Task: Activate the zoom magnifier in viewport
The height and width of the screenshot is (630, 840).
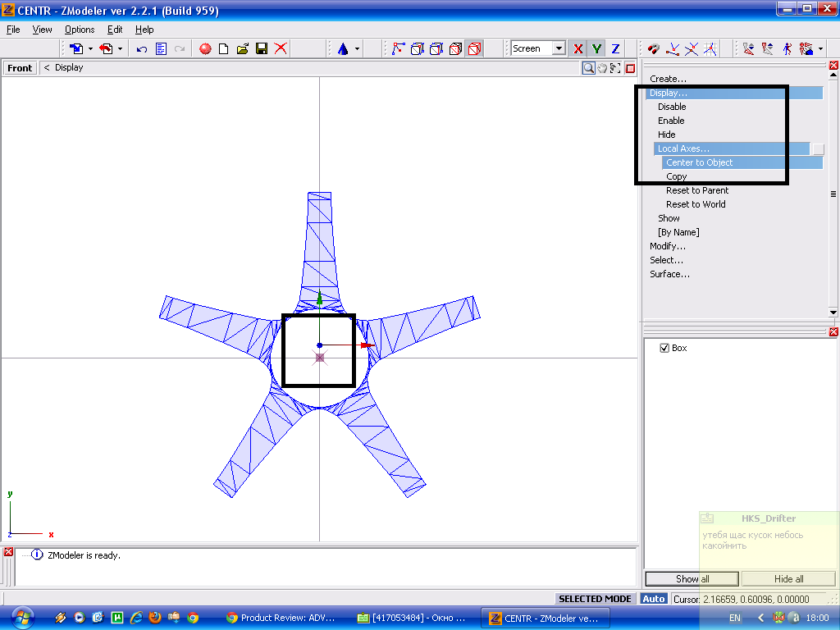Action: tap(588, 68)
